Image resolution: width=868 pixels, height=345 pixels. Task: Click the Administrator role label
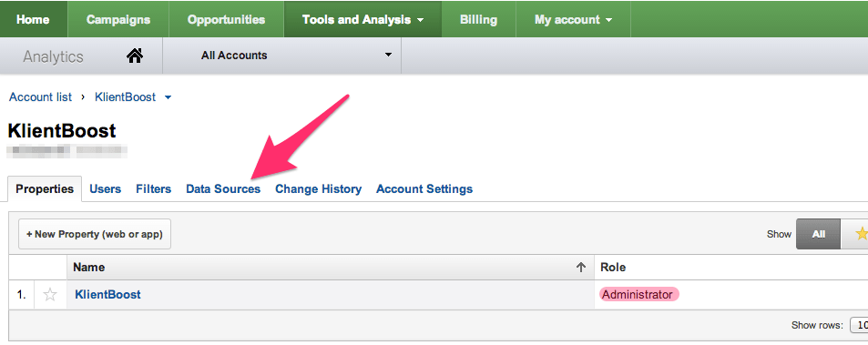[x=638, y=295]
